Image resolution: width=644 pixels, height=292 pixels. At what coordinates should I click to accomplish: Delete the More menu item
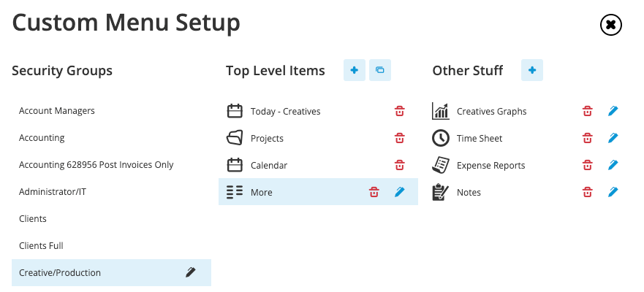374,192
